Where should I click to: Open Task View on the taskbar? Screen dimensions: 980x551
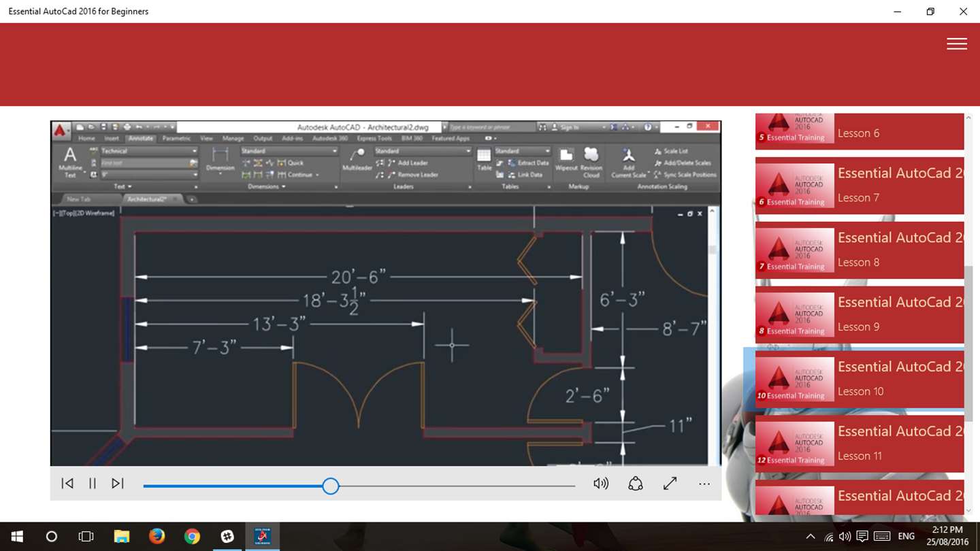click(x=86, y=537)
